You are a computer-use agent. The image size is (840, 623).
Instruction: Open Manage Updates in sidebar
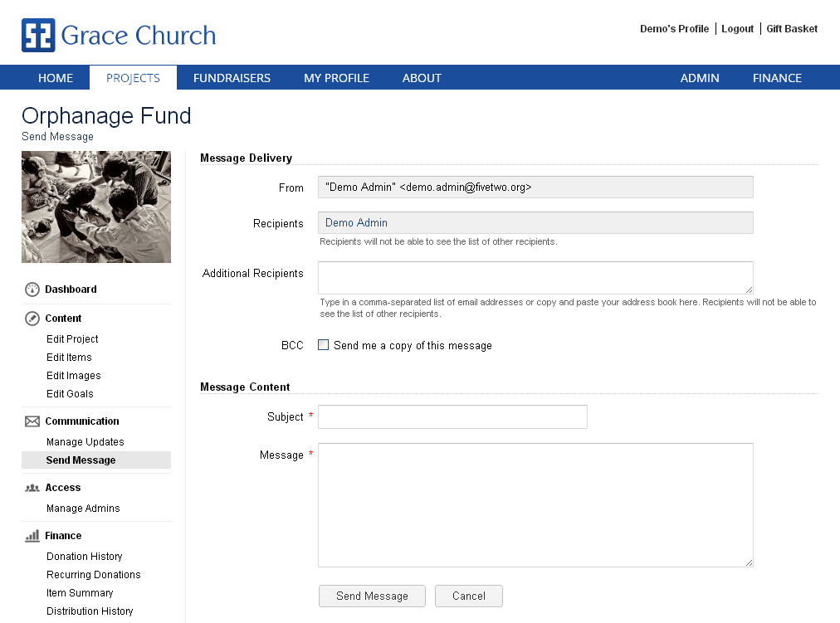point(85,441)
